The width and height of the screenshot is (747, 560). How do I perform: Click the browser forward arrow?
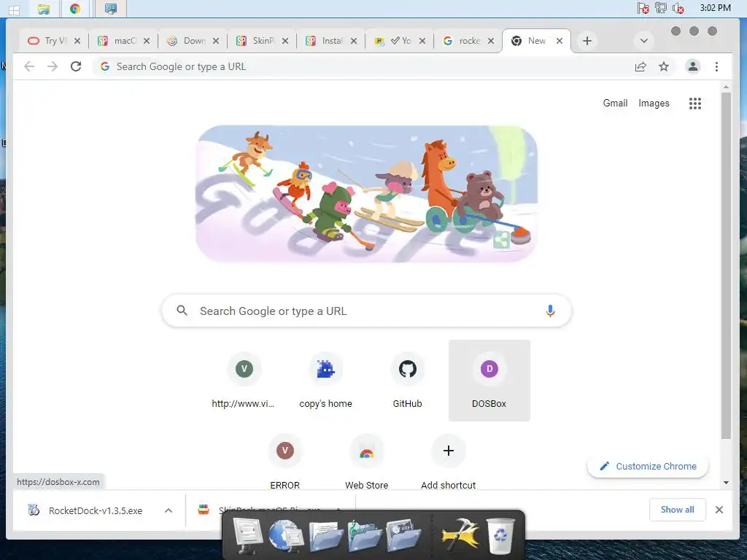(x=53, y=66)
